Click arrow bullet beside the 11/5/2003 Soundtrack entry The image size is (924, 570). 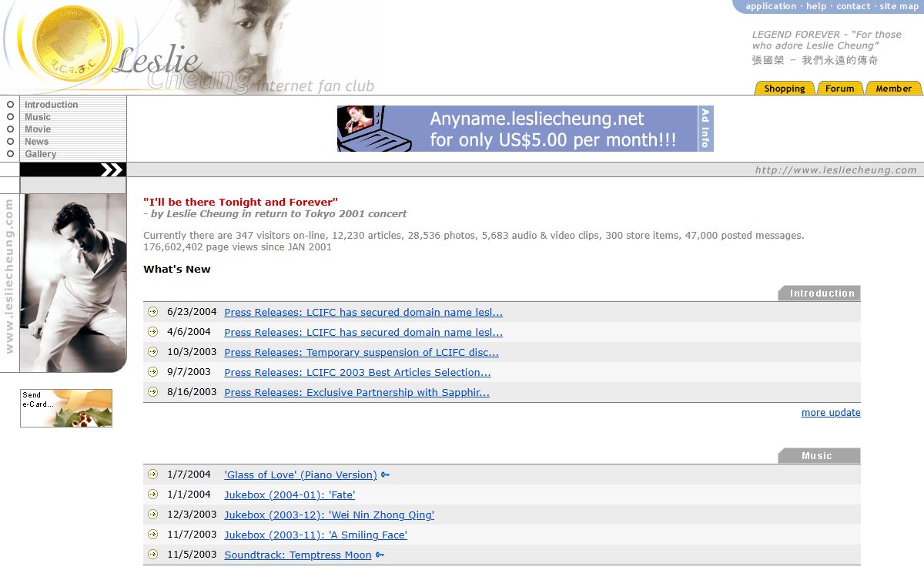[x=152, y=555]
